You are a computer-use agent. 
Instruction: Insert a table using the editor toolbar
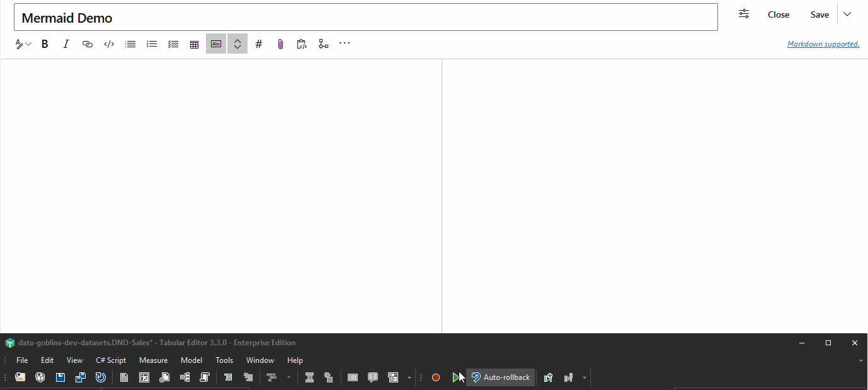click(x=194, y=43)
